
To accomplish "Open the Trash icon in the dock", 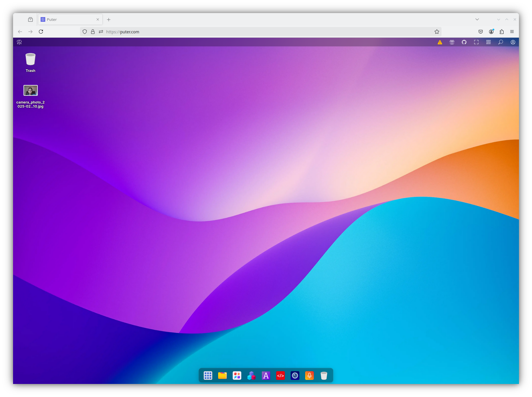I will [x=324, y=376].
